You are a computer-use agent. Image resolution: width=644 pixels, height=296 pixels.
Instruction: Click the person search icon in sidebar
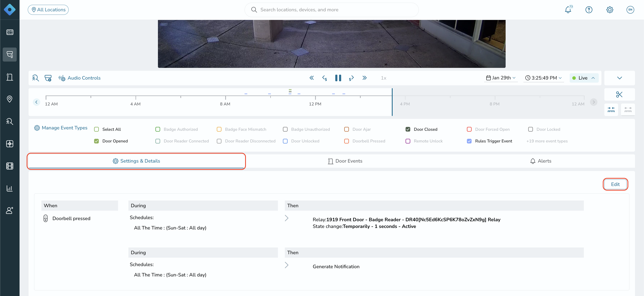point(10,122)
